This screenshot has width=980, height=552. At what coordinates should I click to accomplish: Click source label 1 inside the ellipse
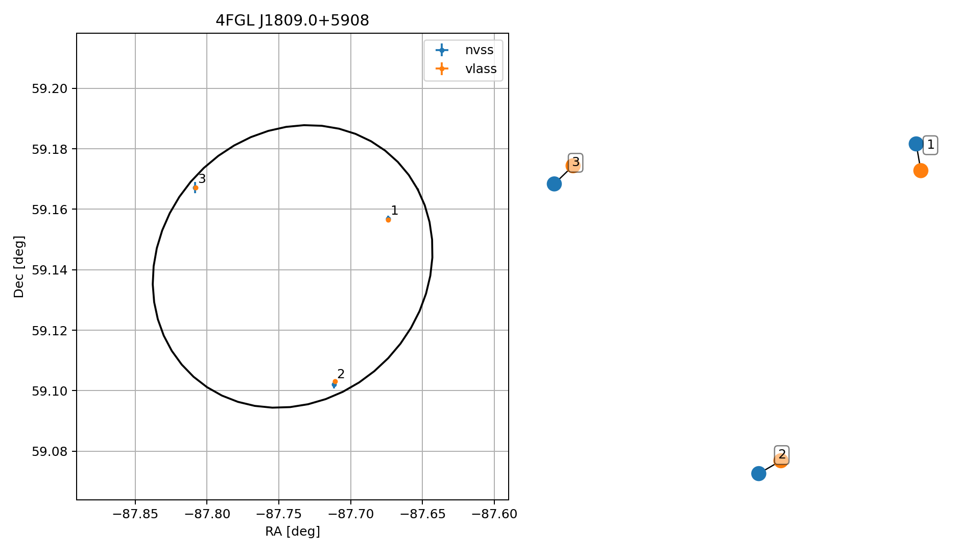coord(394,211)
